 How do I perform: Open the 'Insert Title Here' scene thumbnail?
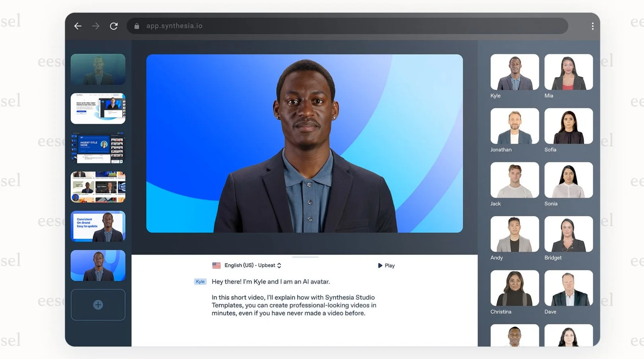[98, 148]
